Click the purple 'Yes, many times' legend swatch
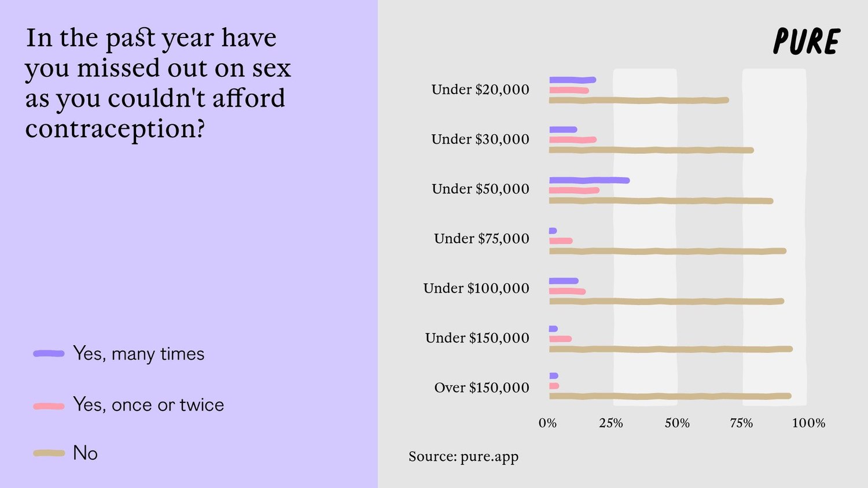Image resolution: width=868 pixels, height=488 pixels. [49, 353]
